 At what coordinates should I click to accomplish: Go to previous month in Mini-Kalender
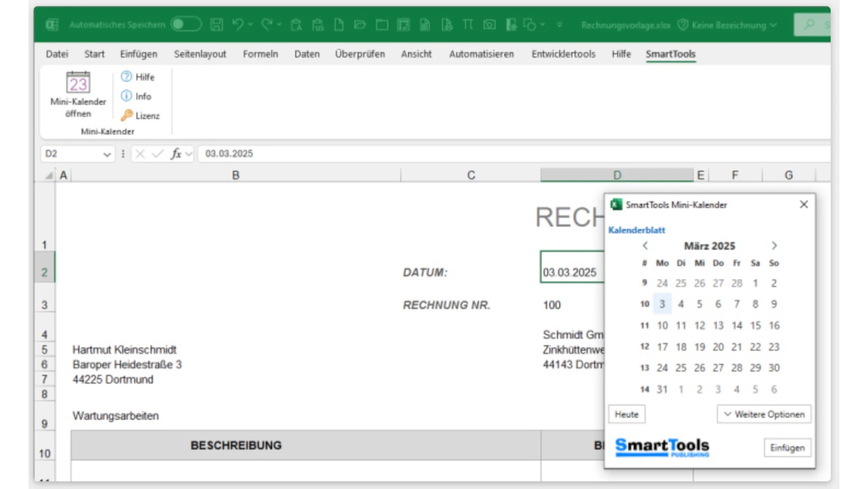click(645, 246)
